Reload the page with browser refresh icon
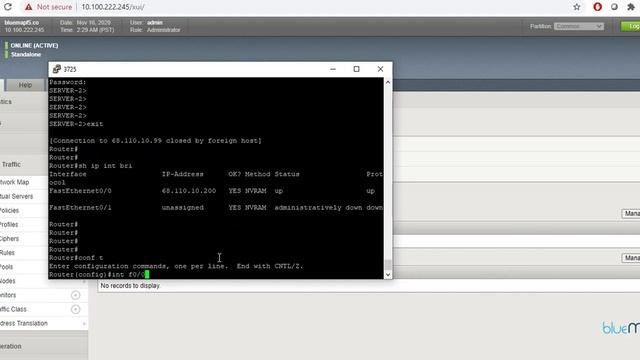This screenshot has height=360, width=640. tap(8, 7)
